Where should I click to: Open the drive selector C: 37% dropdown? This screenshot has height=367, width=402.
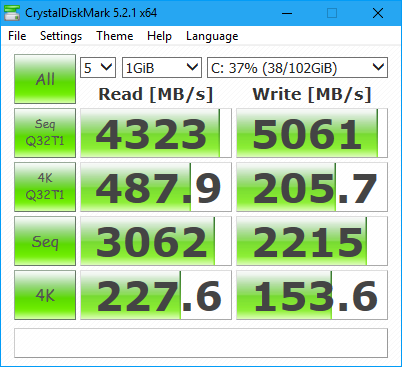pyautogui.click(x=297, y=68)
